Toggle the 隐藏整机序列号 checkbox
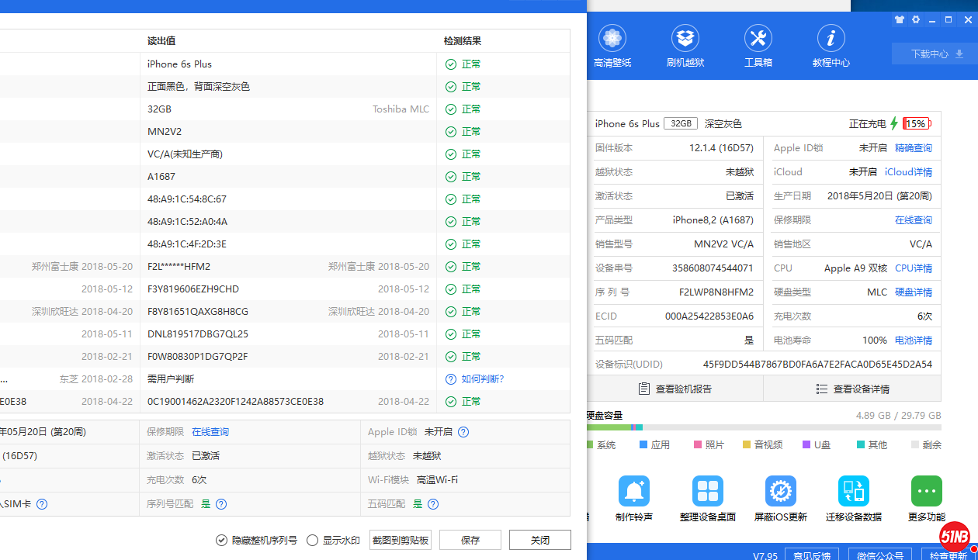The image size is (978, 560). coord(222,540)
